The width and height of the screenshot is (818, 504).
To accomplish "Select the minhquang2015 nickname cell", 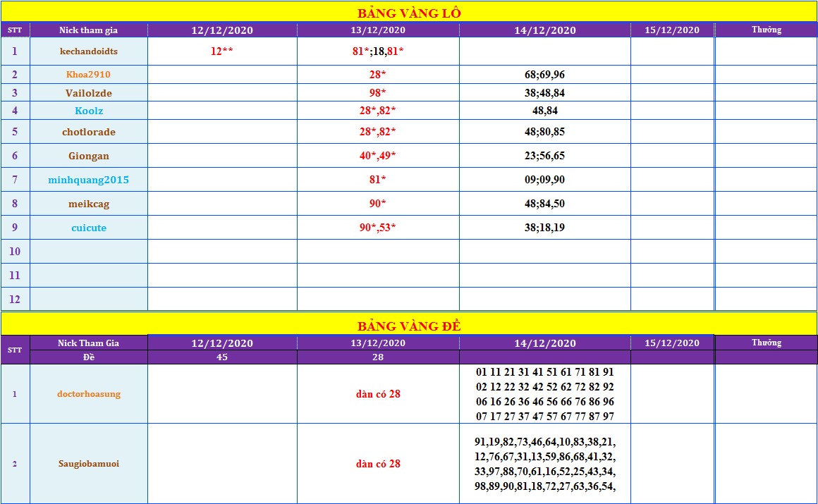I will 89,180.
